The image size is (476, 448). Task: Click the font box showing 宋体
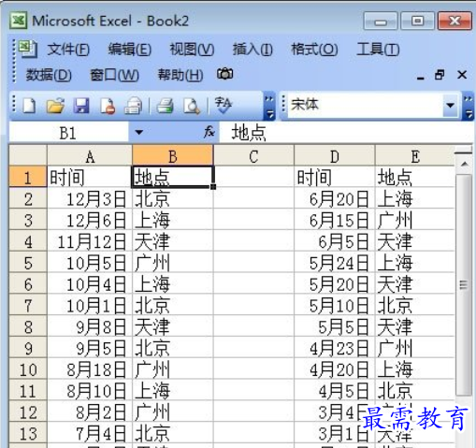366,106
